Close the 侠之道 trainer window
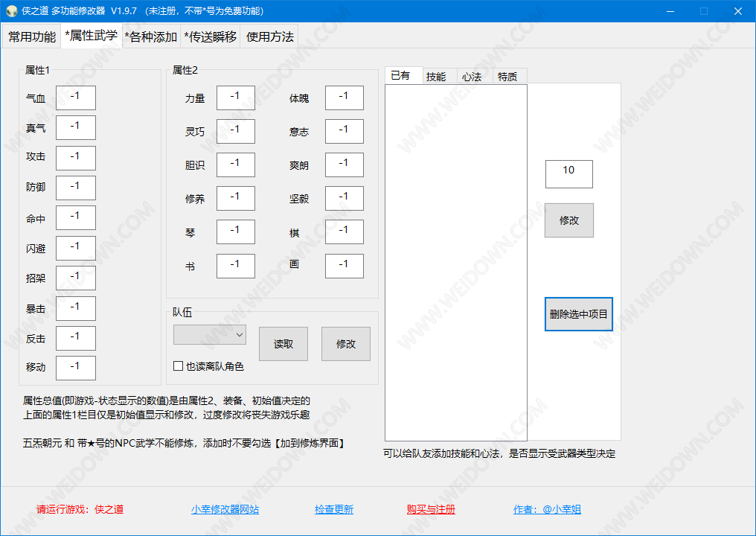 click(x=738, y=11)
